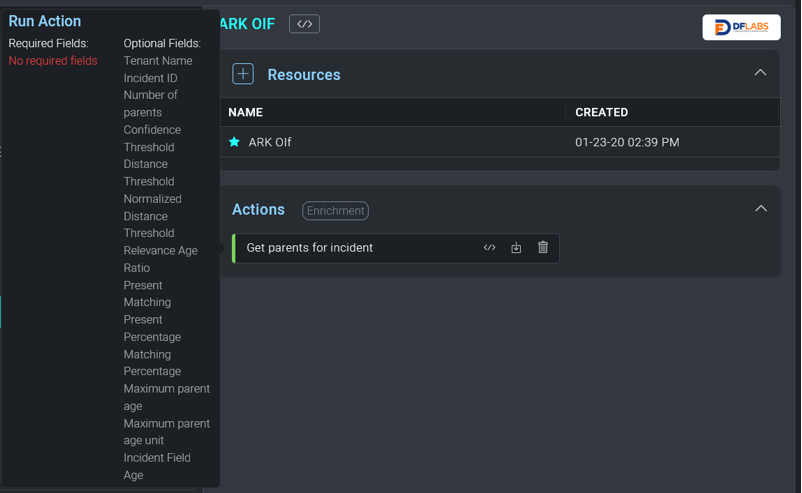Select the Get parents for incident action
The height and width of the screenshot is (493, 802).
[310, 248]
